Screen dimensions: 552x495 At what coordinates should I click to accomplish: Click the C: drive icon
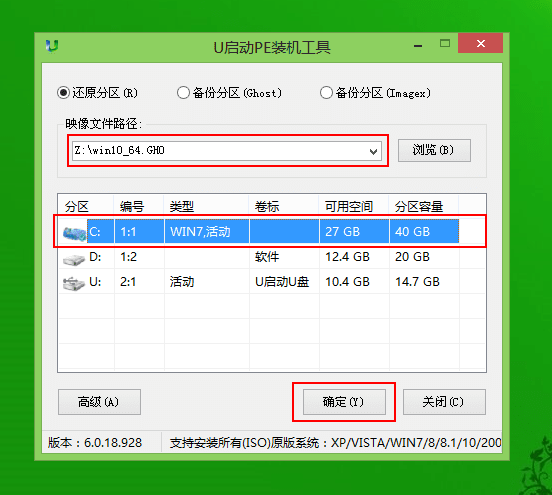tap(74, 233)
